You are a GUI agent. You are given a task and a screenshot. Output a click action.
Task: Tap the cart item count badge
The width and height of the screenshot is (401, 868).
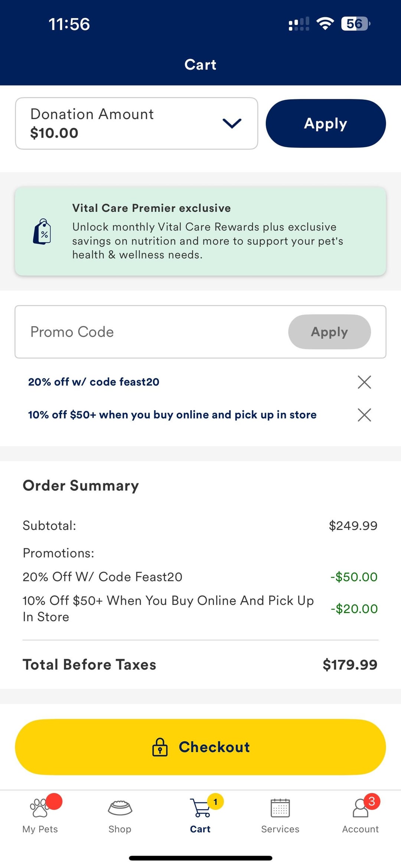215,802
